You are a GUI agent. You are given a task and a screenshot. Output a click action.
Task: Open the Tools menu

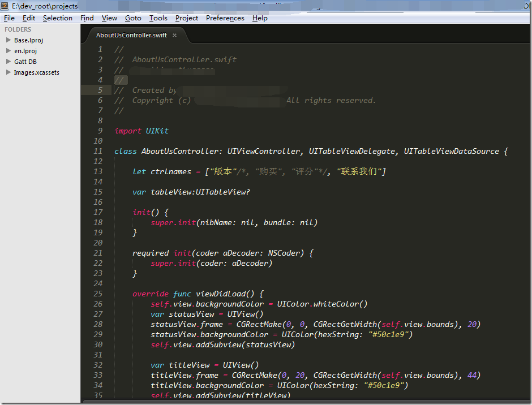[x=158, y=18]
